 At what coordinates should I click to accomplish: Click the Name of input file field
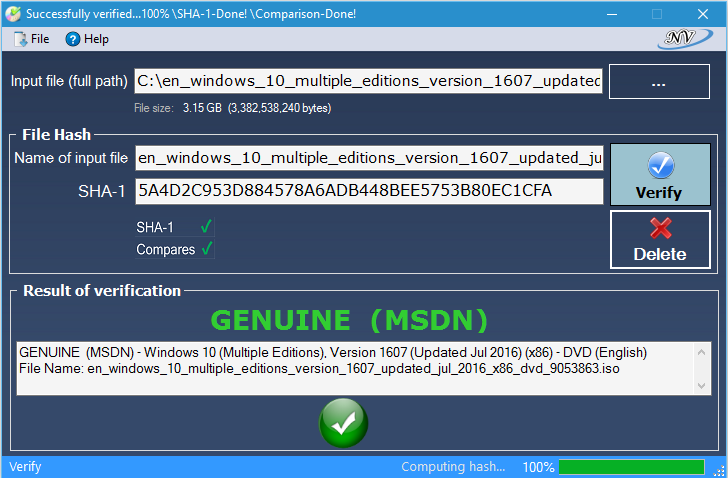tap(369, 158)
